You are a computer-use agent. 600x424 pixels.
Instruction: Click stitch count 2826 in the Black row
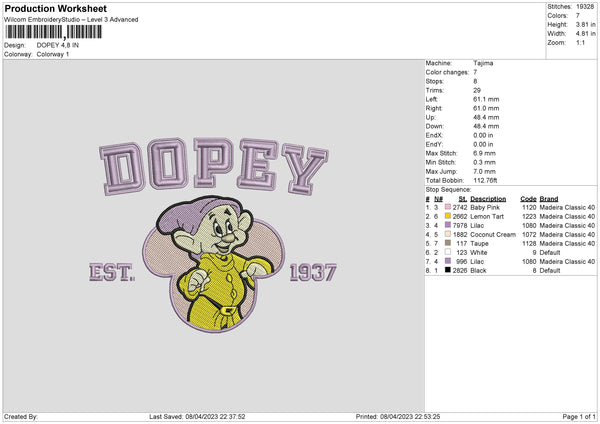coord(460,271)
